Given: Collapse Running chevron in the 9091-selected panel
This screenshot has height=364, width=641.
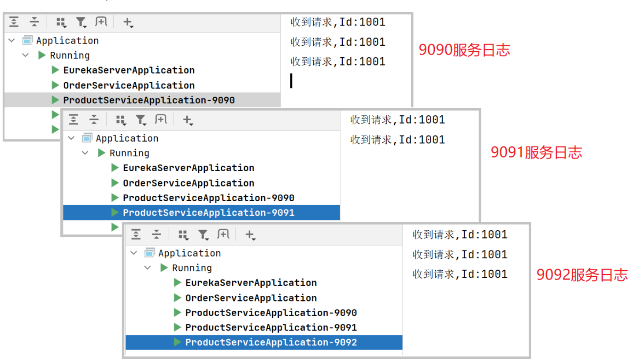Looking at the screenshot, I should point(85,153).
